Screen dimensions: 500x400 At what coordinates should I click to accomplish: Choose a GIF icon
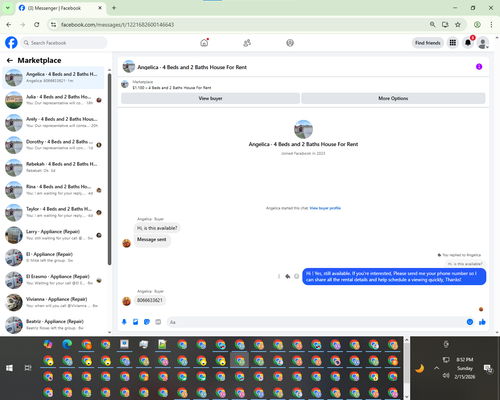[158, 322]
